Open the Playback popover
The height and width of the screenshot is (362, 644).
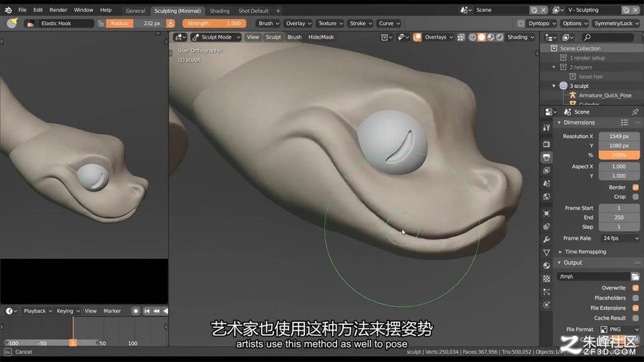coord(38,311)
